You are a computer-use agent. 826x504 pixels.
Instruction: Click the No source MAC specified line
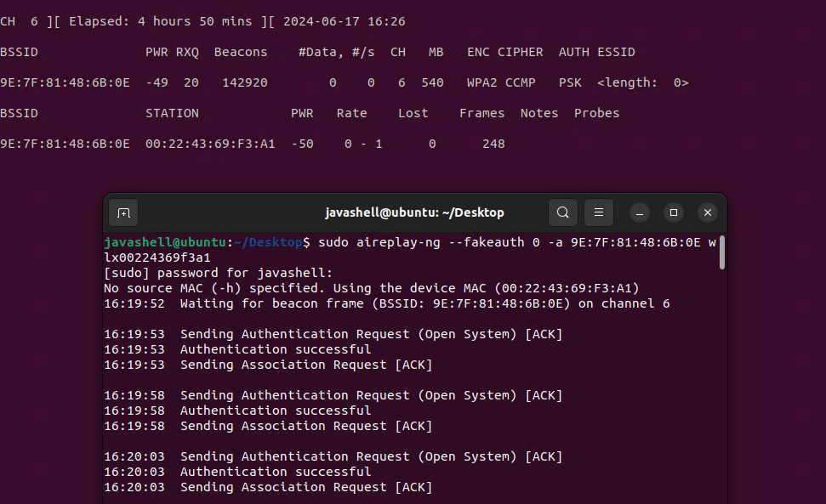coord(372,288)
